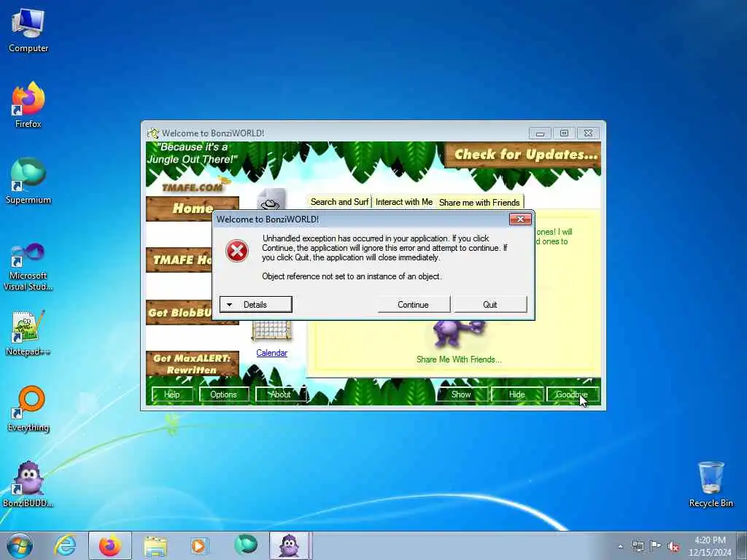This screenshot has width=747, height=560.
Task: Select the BonziBUDDY taskbar button
Action: pyautogui.click(x=290, y=545)
